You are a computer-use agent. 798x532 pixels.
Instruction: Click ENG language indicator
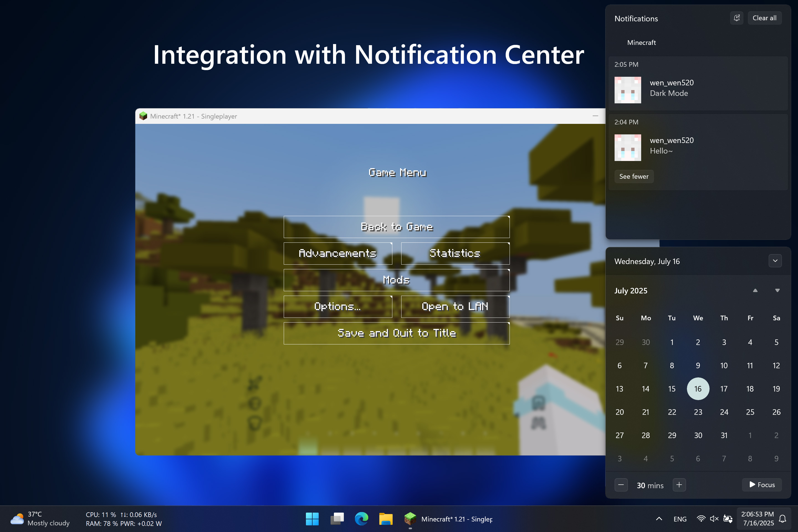pos(680,519)
